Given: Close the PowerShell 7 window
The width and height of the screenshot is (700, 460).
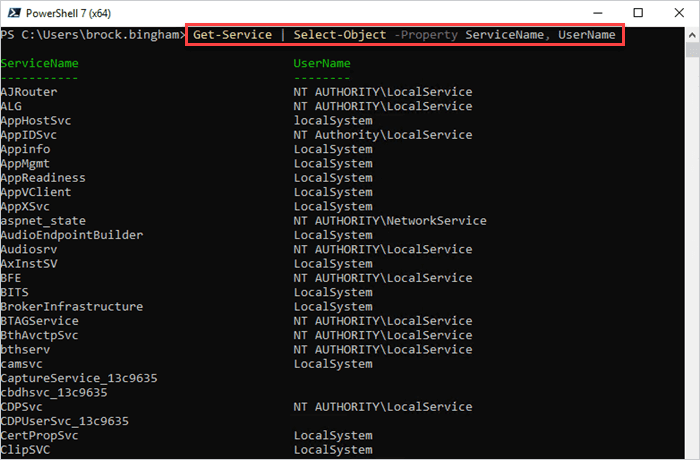Looking at the screenshot, I should coord(679,13).
